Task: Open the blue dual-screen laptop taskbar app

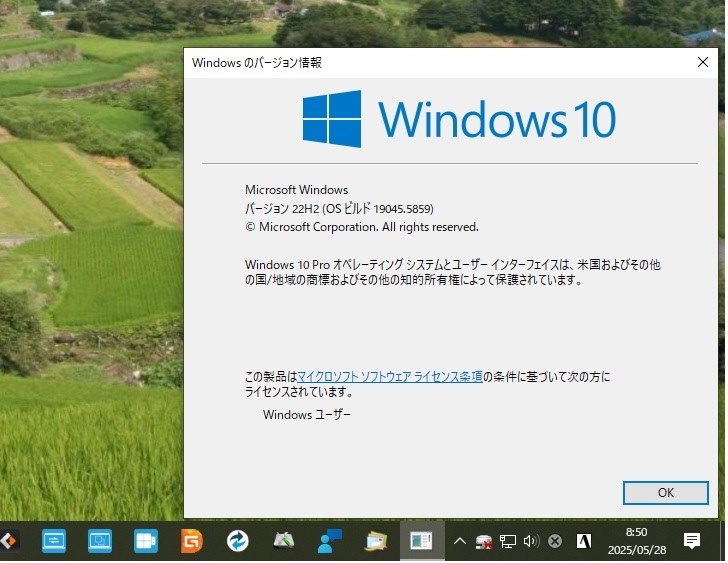Action: (x=100, y=542)
